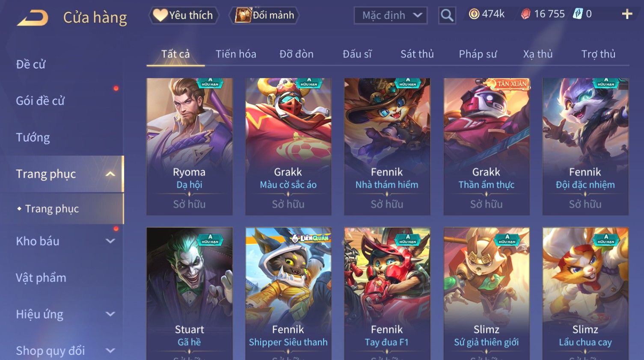Click the heart icon in Yêu thích

[x=160, y=15]
